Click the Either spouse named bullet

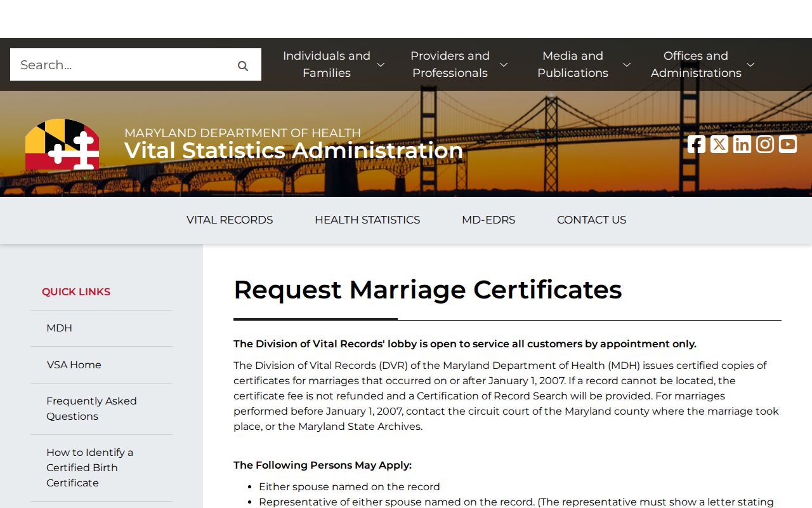point(350,487)
